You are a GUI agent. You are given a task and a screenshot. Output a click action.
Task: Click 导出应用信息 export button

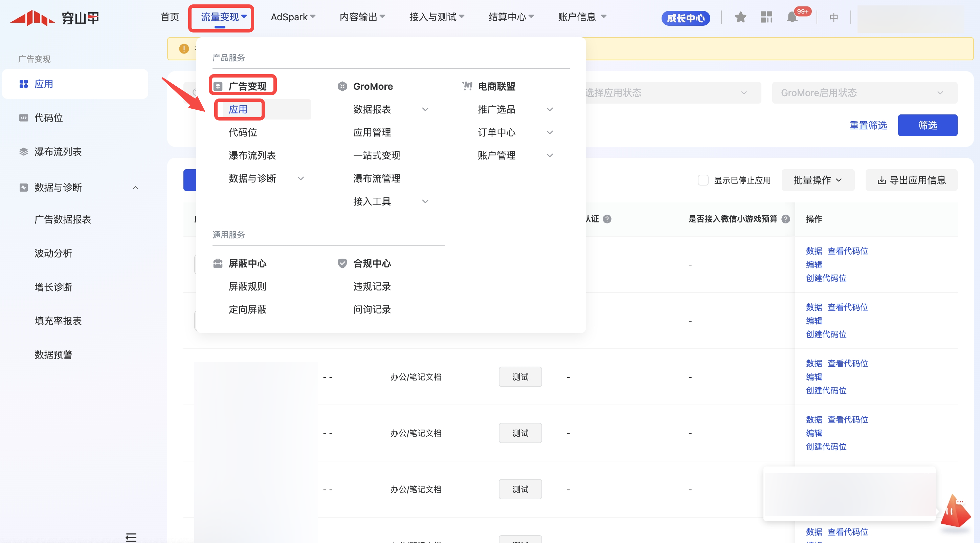(x=912, y=180)
